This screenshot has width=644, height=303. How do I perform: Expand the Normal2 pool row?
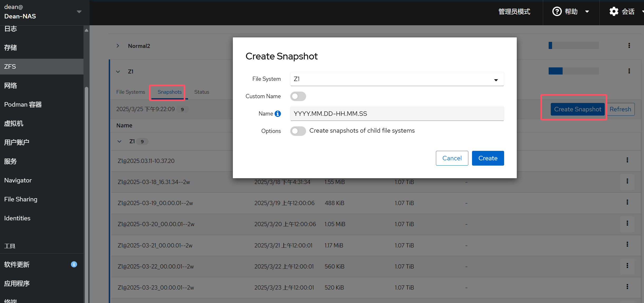[x=118, y=46]
